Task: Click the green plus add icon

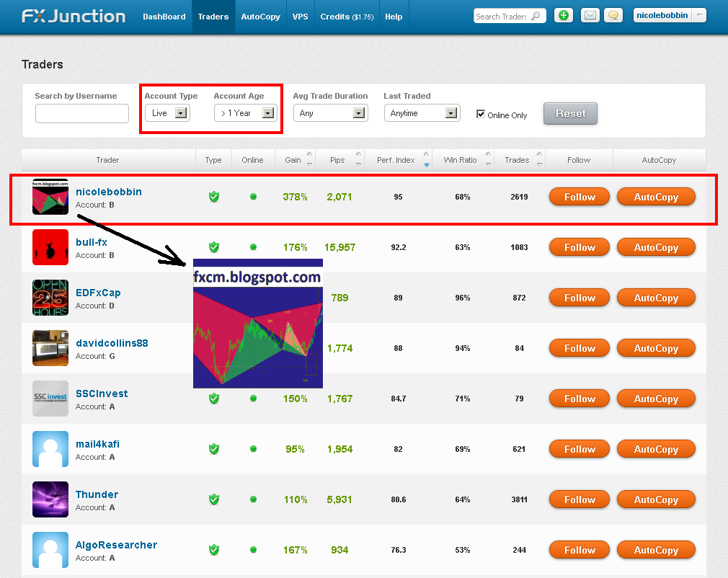Action: [x=563, y=15]
